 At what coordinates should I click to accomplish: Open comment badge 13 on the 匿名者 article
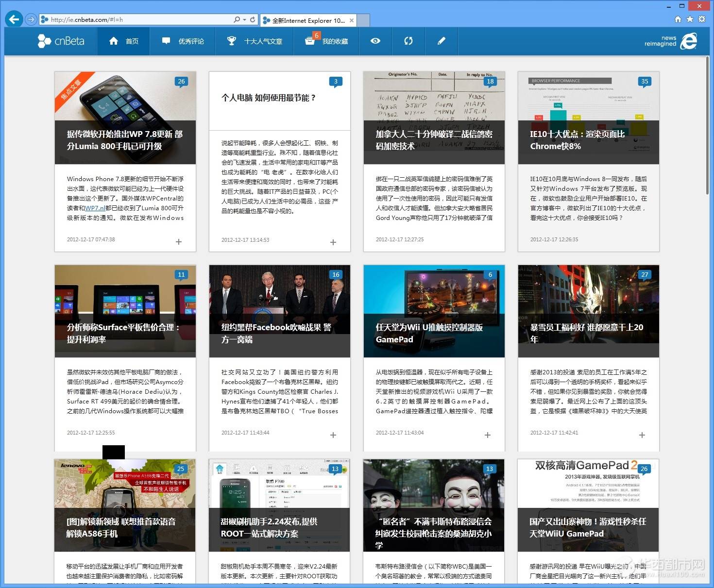click(x=490, y=470)
